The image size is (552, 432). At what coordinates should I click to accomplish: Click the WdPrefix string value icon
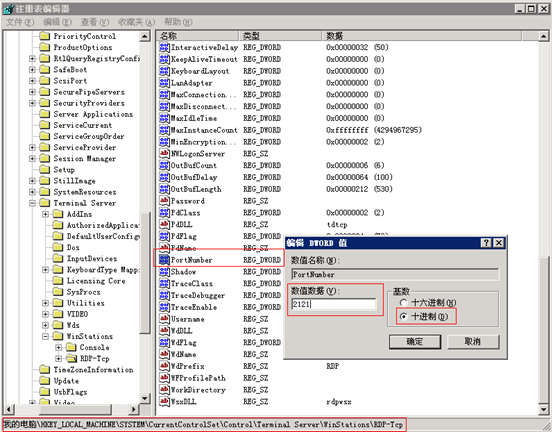[164, 366]
